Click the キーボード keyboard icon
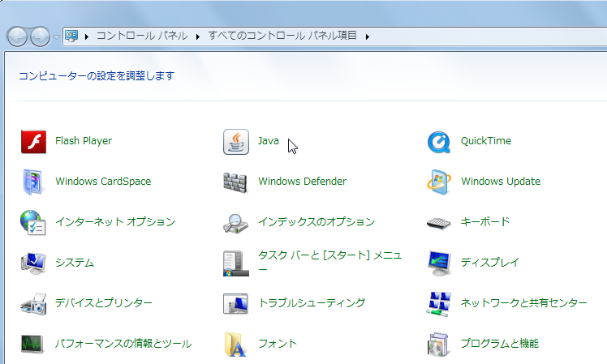This screenshot has width=607, height=364. (x=438, y=222)
